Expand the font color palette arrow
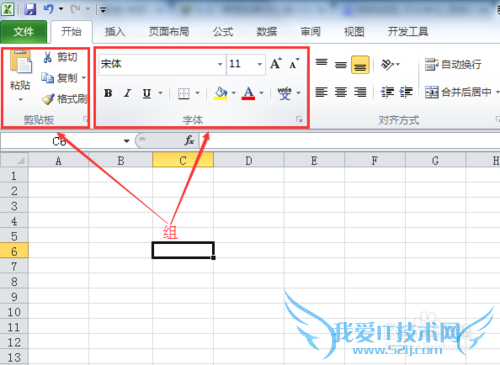This screenshot has height=365, width=500. point(261,93)
